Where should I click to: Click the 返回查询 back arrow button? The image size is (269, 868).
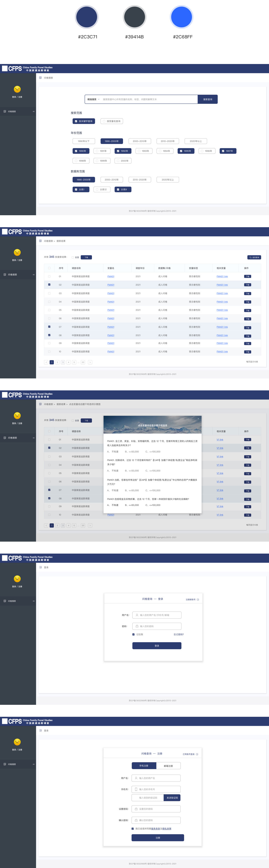254,257
